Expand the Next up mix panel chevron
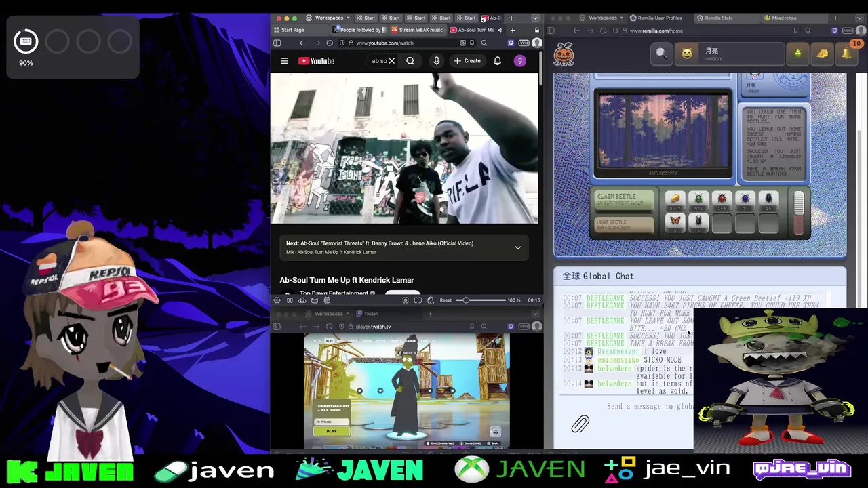This screenshot has height=488, width=868. click(x=517, y=247)
